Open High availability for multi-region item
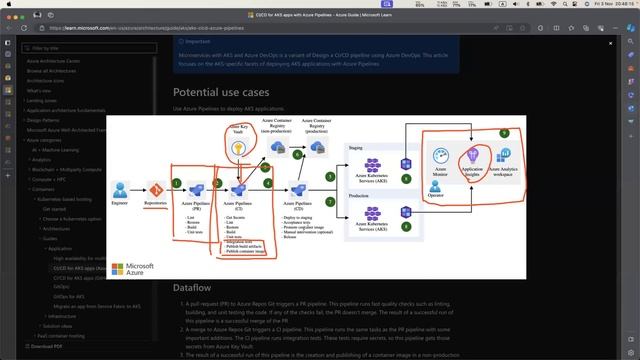 click(80, 258)
